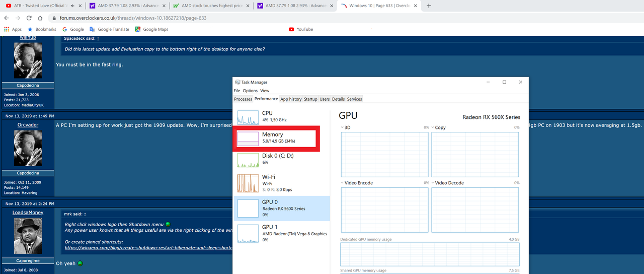This screenshot has width=644, height=274.
Task: Open the Apps grid shortcut
Action: click(x=13, y=29)
